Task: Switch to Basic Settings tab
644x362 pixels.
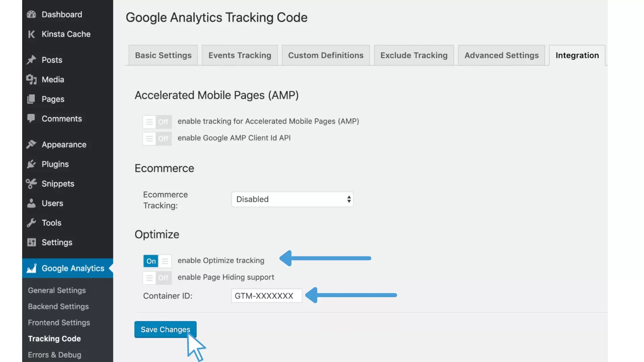Action: [x=163, y=55]
